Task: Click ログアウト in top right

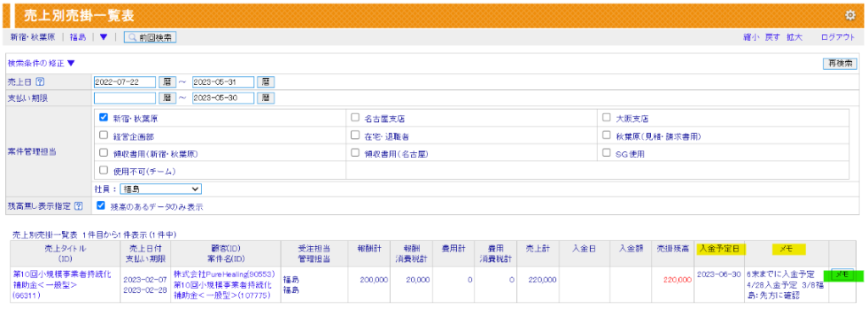Action: 838,37
